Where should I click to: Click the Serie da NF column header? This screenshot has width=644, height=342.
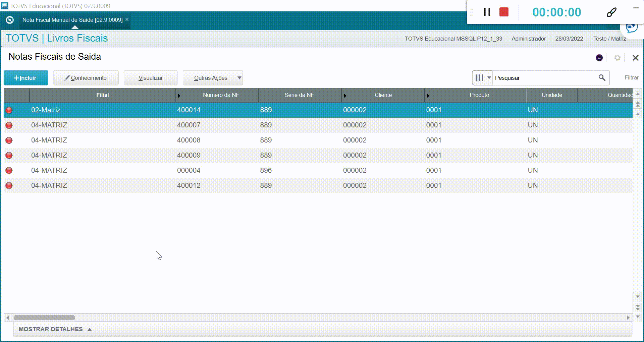[x=299, y=95]
